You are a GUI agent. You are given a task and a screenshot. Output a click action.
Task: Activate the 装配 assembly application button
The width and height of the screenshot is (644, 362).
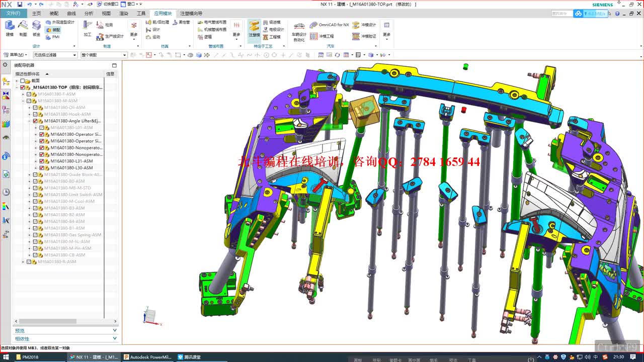click(53, 30)
